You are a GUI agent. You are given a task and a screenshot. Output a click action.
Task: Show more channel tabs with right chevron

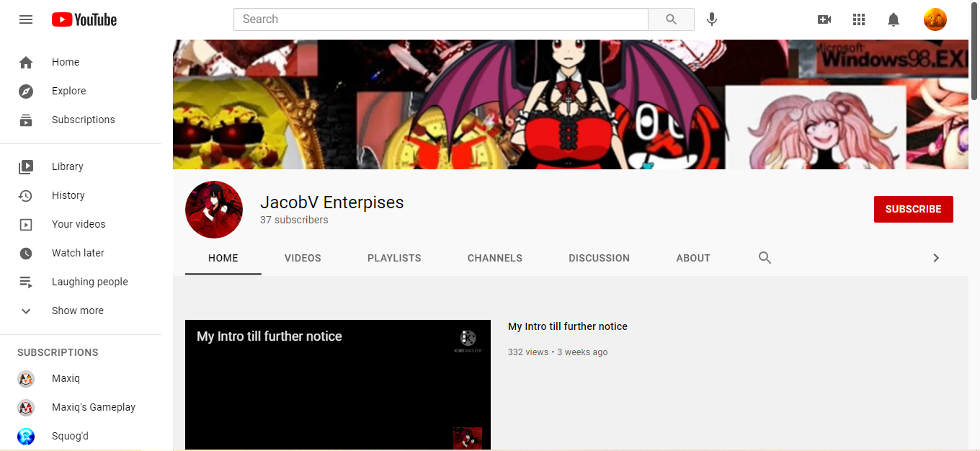[936, 258]
